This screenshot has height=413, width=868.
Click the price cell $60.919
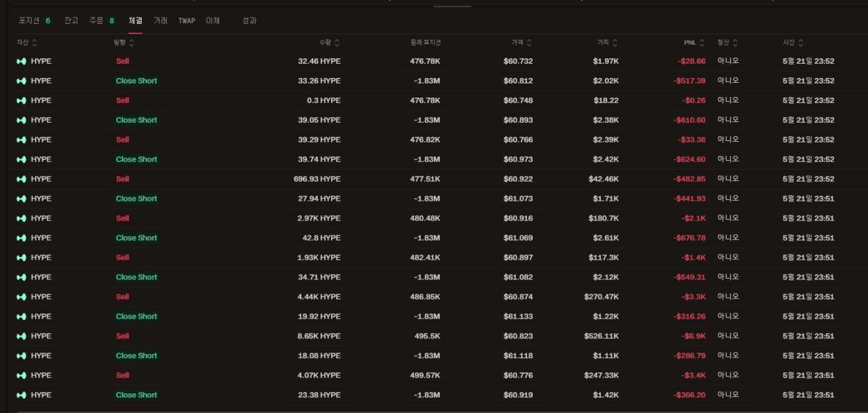(x=518, y=395)
